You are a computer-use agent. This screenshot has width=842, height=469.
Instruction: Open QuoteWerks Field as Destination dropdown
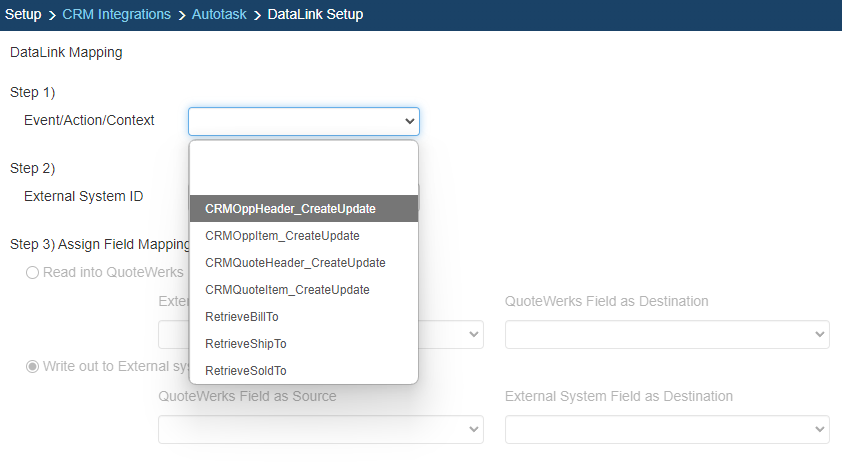pyautogui.click(x=667, y=334)
